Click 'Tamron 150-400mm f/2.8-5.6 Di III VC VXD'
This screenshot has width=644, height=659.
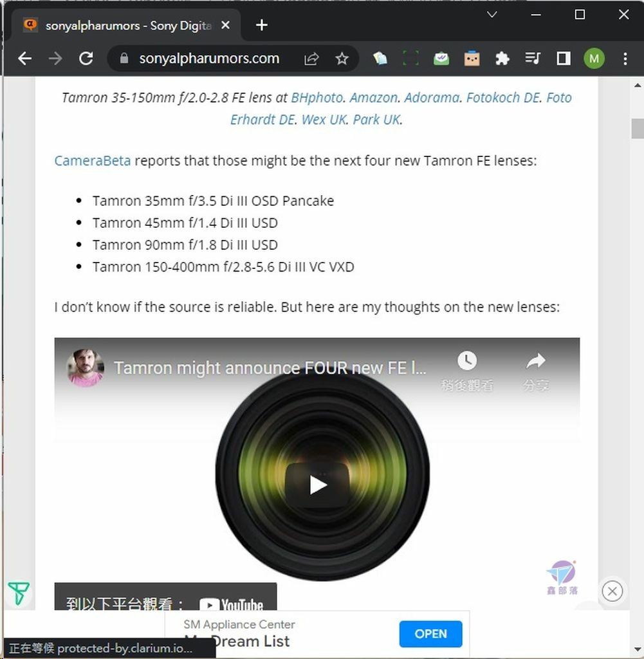point(223,267)
